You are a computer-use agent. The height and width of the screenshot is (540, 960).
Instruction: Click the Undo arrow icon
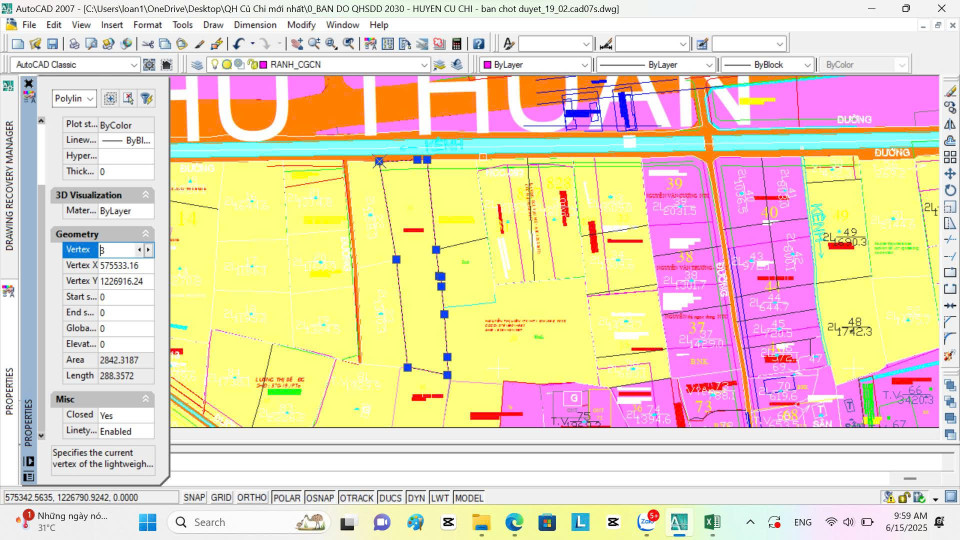click(x=239, y=44)
